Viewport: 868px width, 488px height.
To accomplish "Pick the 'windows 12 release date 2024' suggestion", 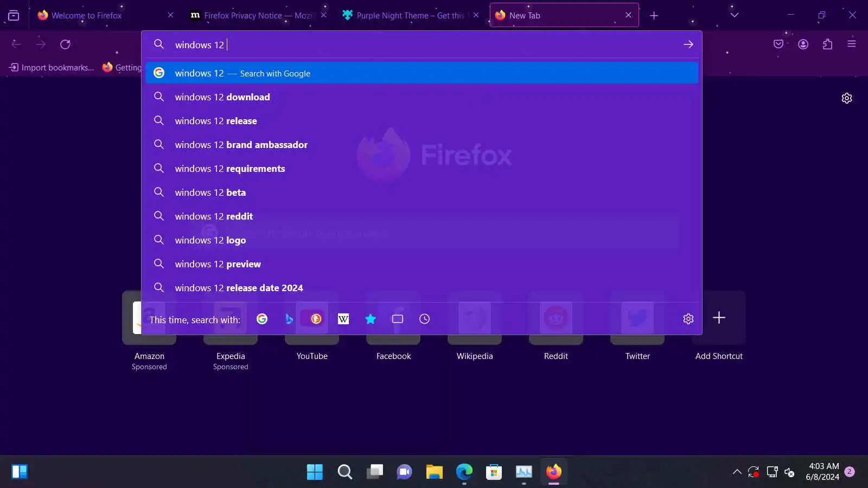I will click(422, 288).
